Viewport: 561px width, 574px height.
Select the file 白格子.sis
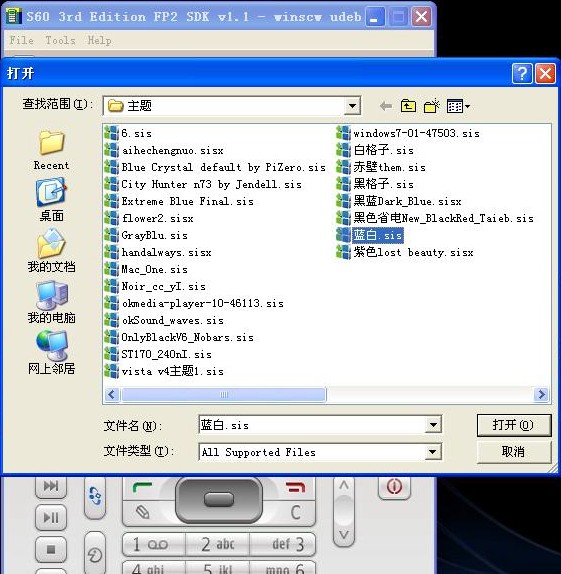[375, 150]
